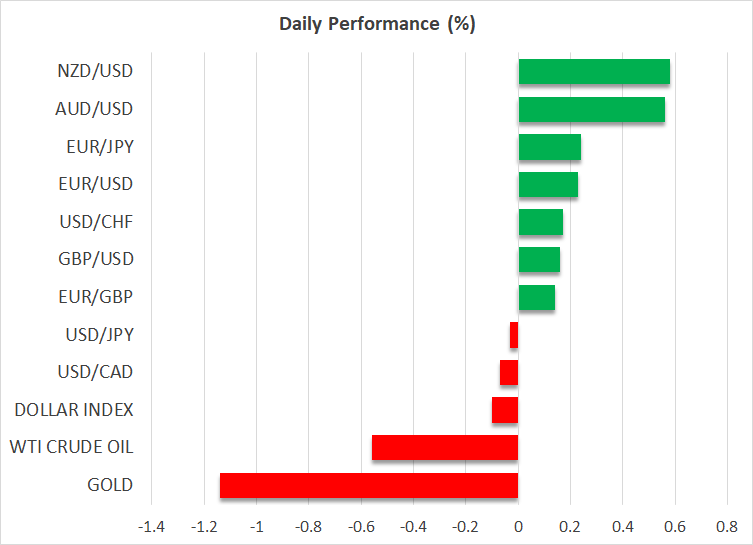Select the red DOLLAR INDEX bar

[x=505, y=410]
